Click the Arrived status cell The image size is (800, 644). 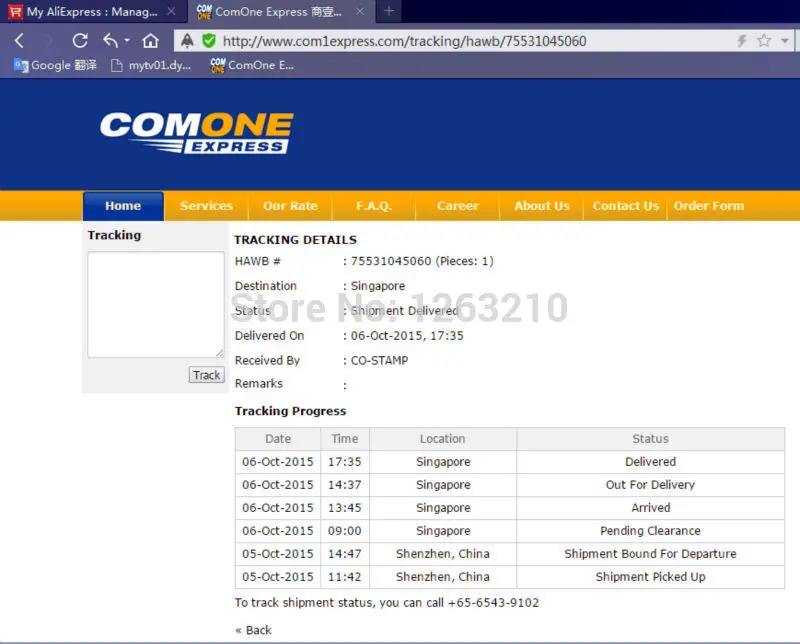coord(651,508)
